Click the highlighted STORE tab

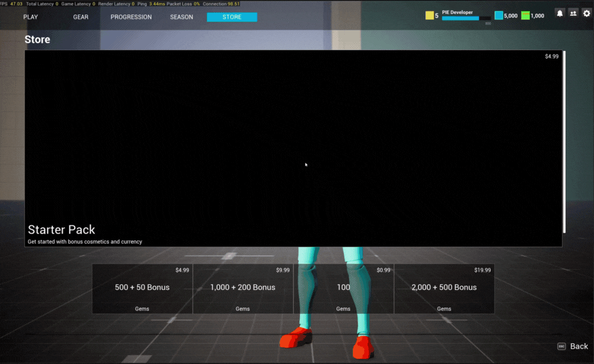click(232, 17)
